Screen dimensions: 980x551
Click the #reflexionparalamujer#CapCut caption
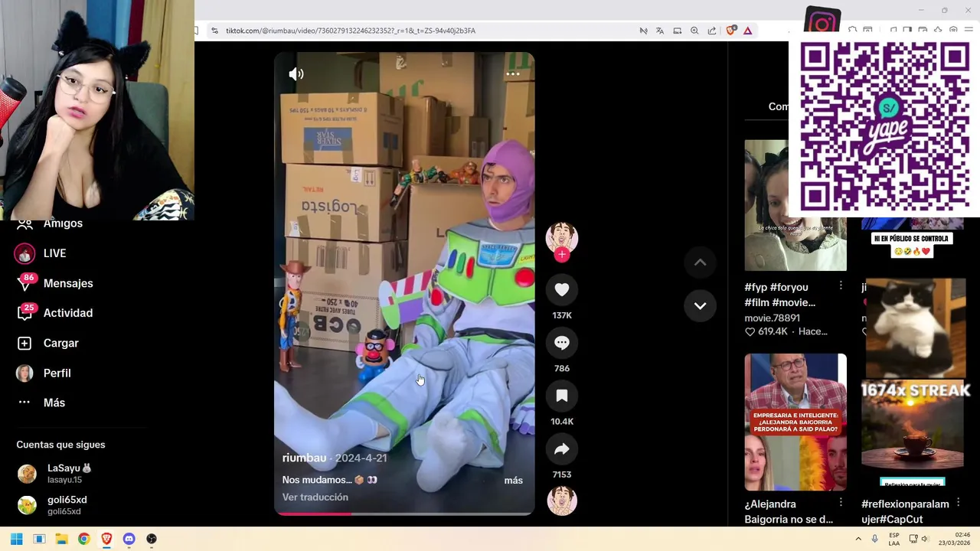tap(905, 511)
